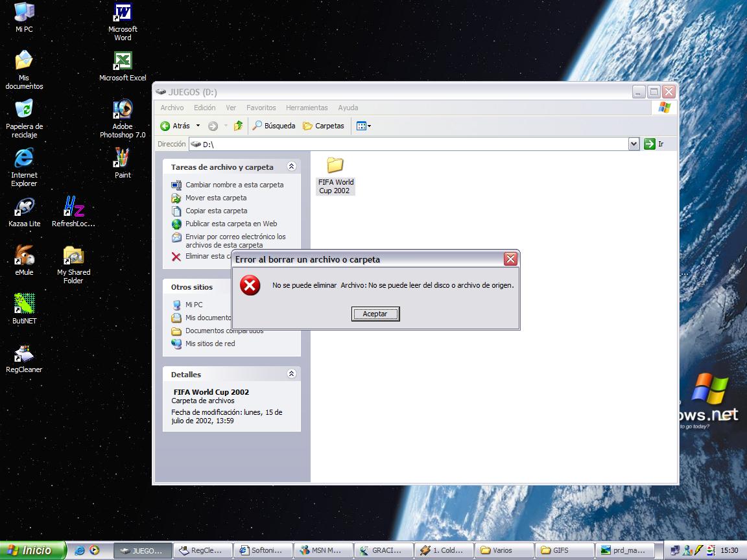Click the Atrás back button
This screenshot has width=747, height=560.
click(175, 126)
